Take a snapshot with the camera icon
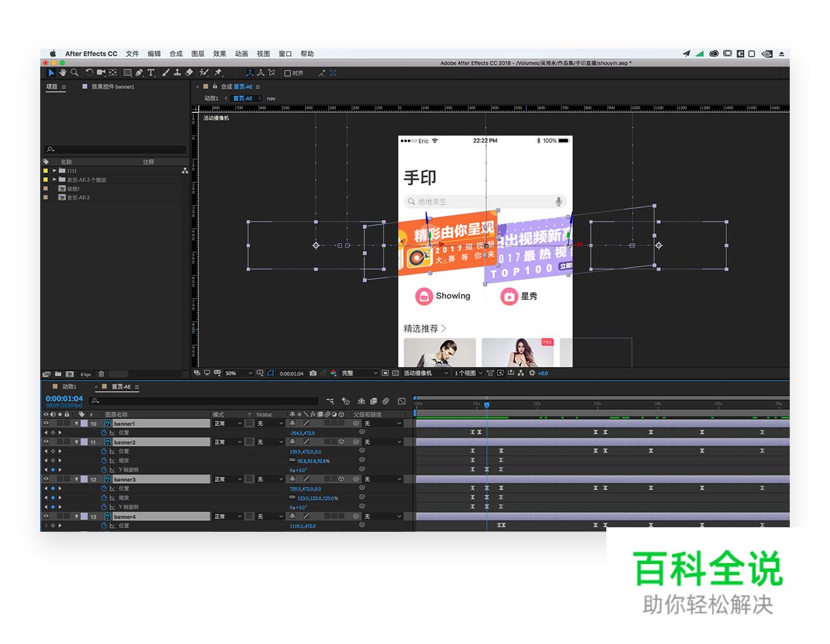Image resolution: width=830 pixels, height=644 pixels. tap(313, 373)
